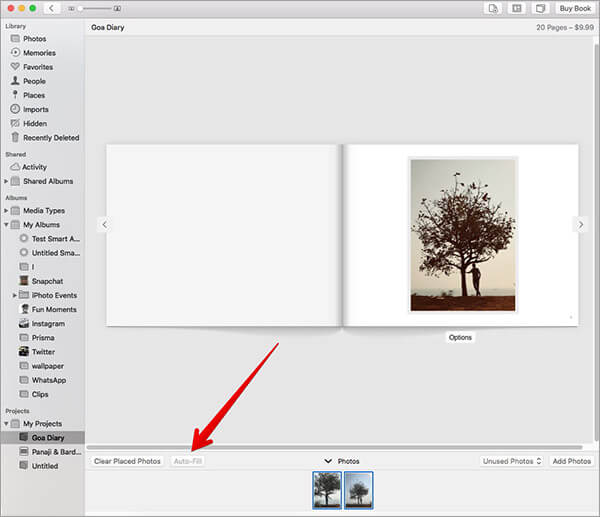Open the Unused Photos dropdown

click(512, 462)
